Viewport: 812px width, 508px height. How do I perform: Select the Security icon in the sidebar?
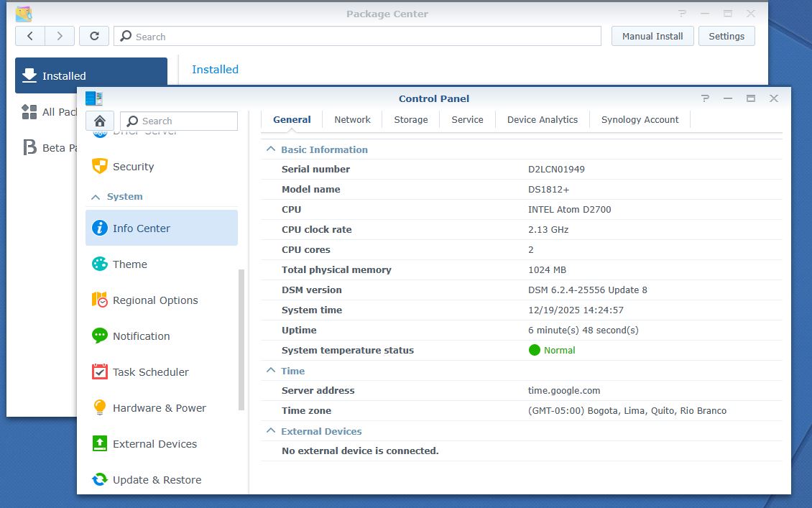pos(133,167)
